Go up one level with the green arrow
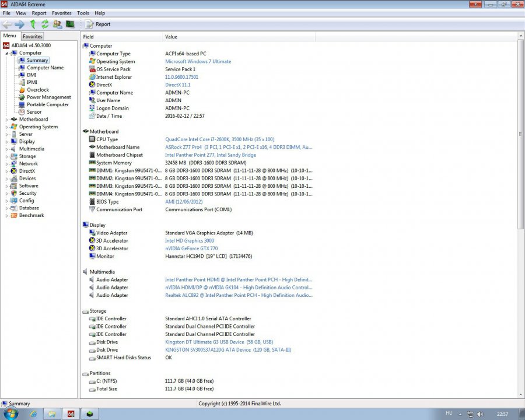This screenshot has width=525, height=420. pyautogui.click(x=33, y=24)
